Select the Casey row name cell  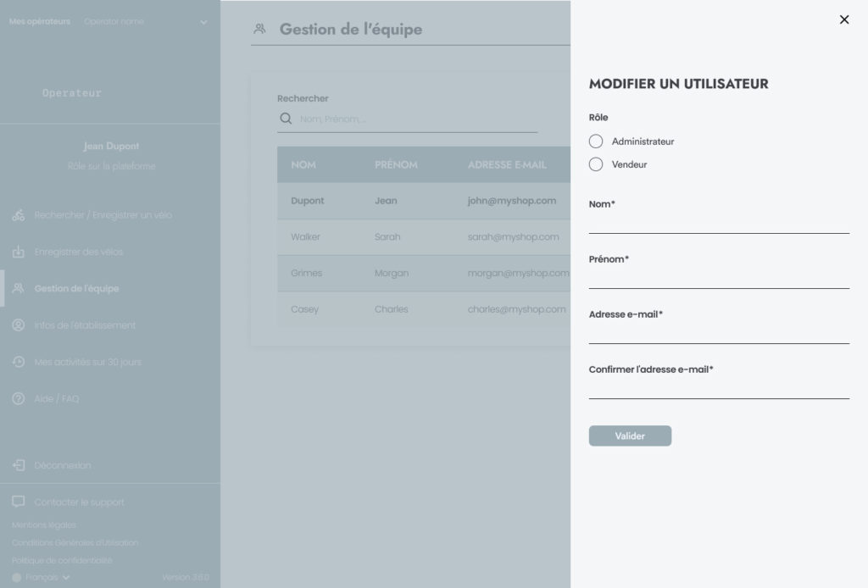[304, 309]
